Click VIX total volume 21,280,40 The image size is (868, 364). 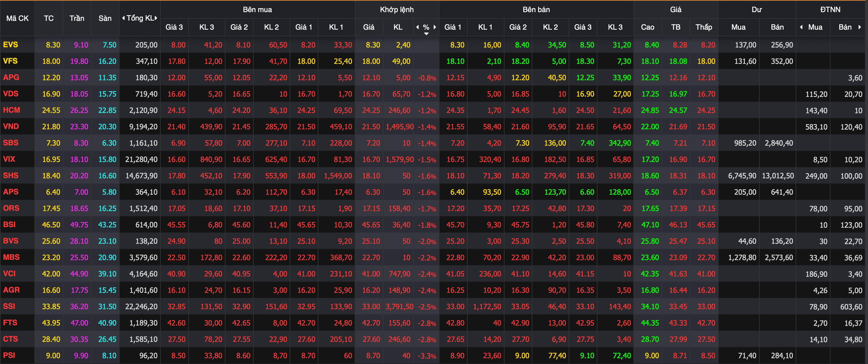(x=141, y=159)
